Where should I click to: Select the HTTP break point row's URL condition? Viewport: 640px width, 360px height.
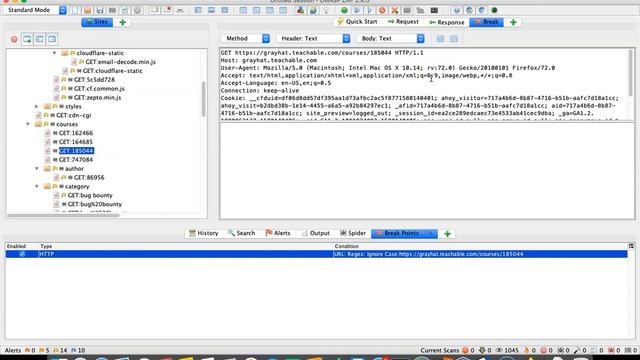(x=429, y=254)
